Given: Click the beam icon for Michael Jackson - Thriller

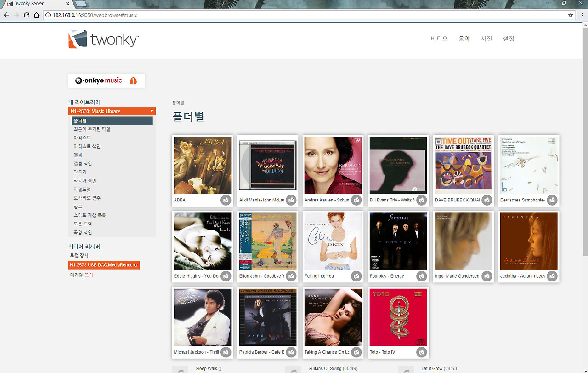Looking at the screenshot, I should click(x=226, y=352).
